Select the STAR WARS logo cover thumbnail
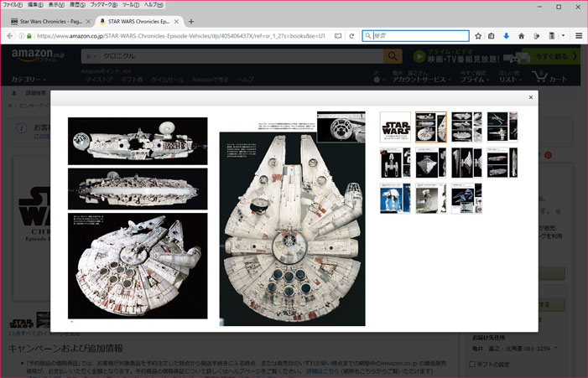Viewport: 588px width, 378px height. point(395,127)
